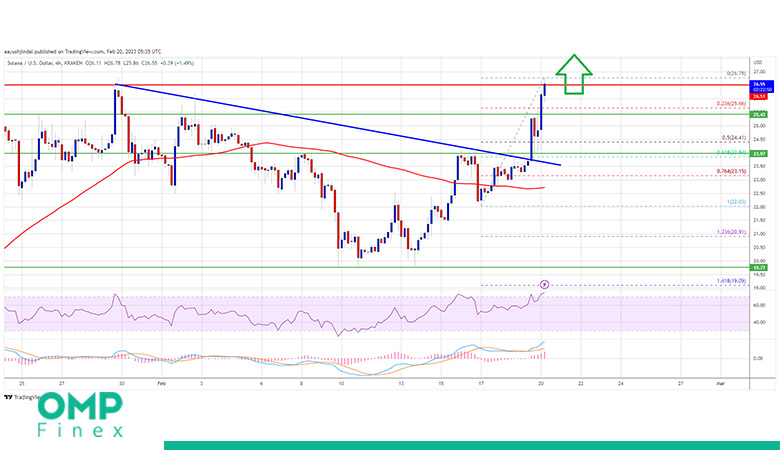Click the 'published on TradingView.com' attribution line

(x=83, y=51)
